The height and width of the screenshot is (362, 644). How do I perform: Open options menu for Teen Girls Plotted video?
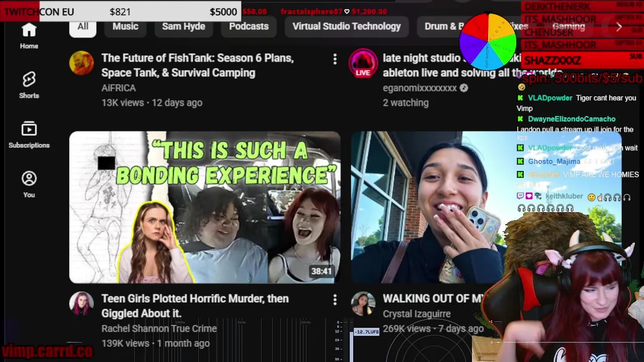335,300
